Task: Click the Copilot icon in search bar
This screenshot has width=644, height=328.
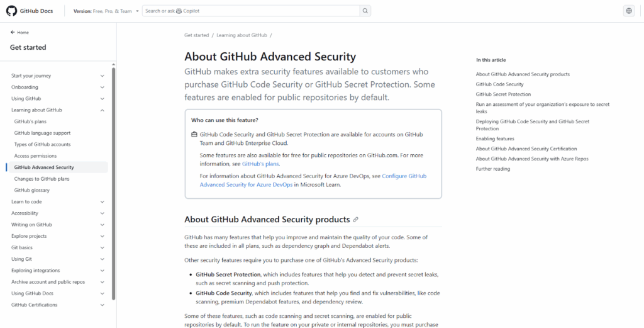Action: pyautogui.click(x=179, y=11)
